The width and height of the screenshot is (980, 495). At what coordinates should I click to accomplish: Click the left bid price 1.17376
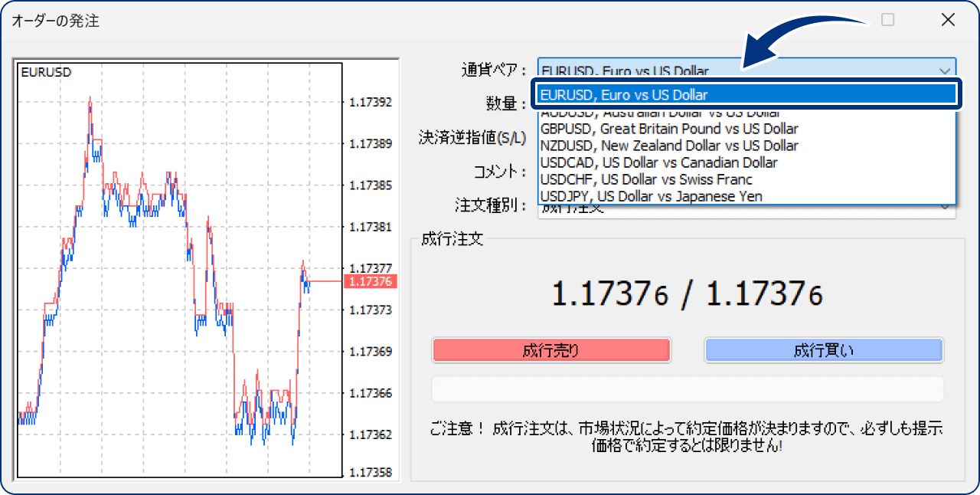(610, 293)
